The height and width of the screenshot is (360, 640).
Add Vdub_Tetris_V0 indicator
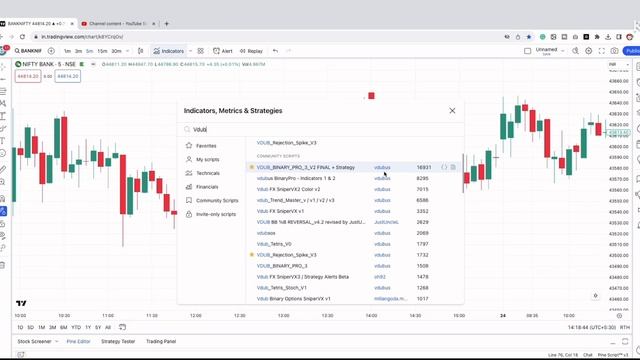274,244
